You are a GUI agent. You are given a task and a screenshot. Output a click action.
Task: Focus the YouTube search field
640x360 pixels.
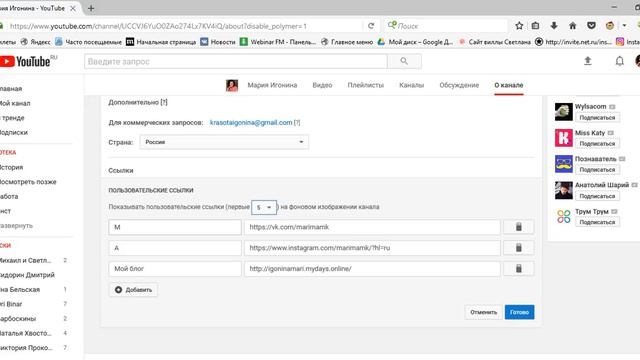[236, 61]
